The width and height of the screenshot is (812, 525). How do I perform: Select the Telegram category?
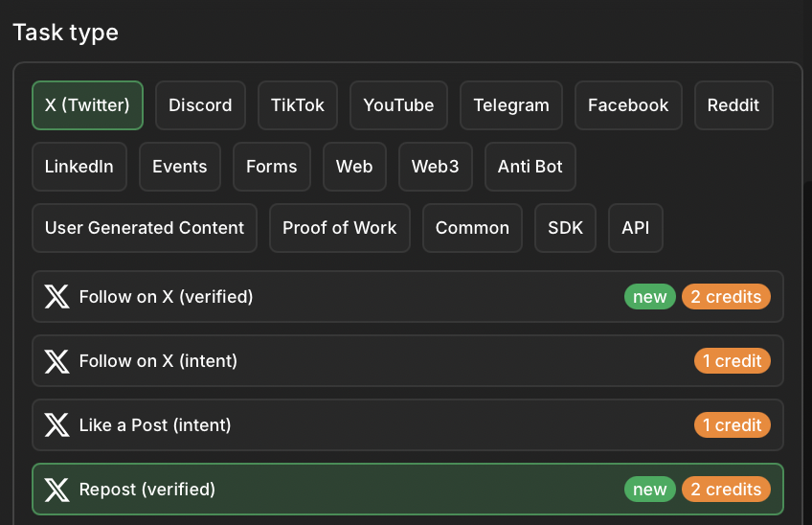(x=511, y=105)
